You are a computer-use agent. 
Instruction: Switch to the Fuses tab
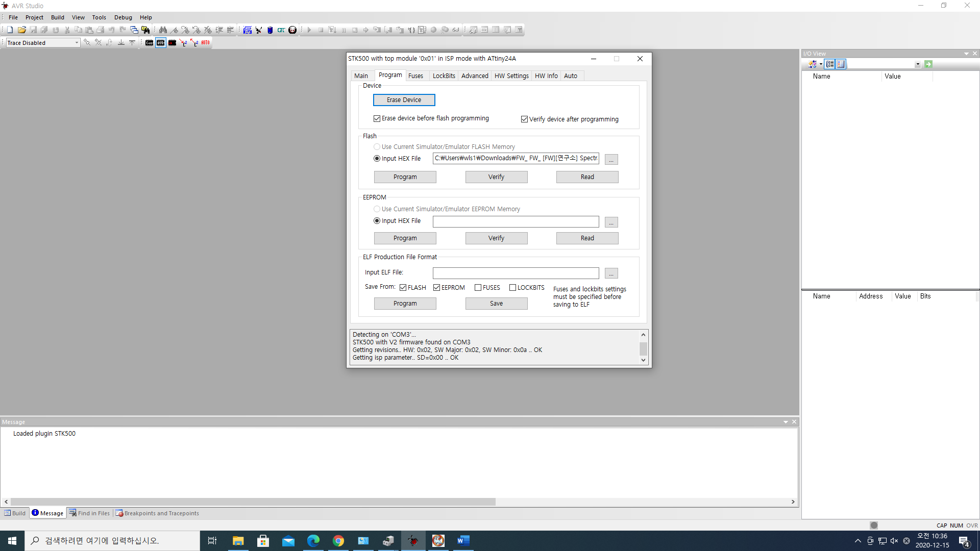point(415,76)
